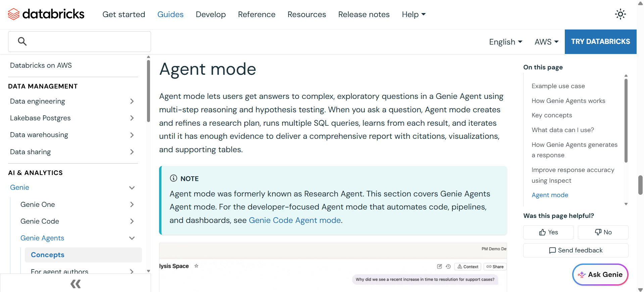Open the Get started menu
Screen dimensions: 644x292
pyautogui.click(x=124, y=14)
